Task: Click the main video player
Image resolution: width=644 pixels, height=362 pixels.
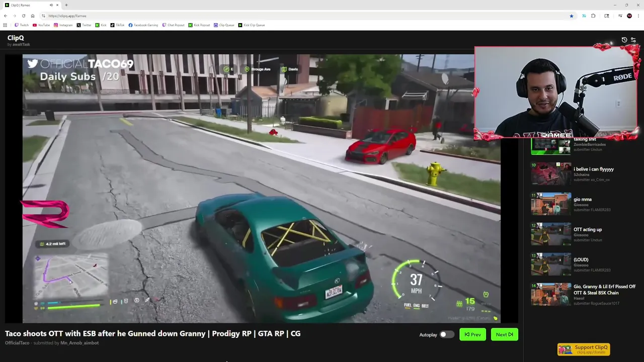Action: click(x=262, y=189)
